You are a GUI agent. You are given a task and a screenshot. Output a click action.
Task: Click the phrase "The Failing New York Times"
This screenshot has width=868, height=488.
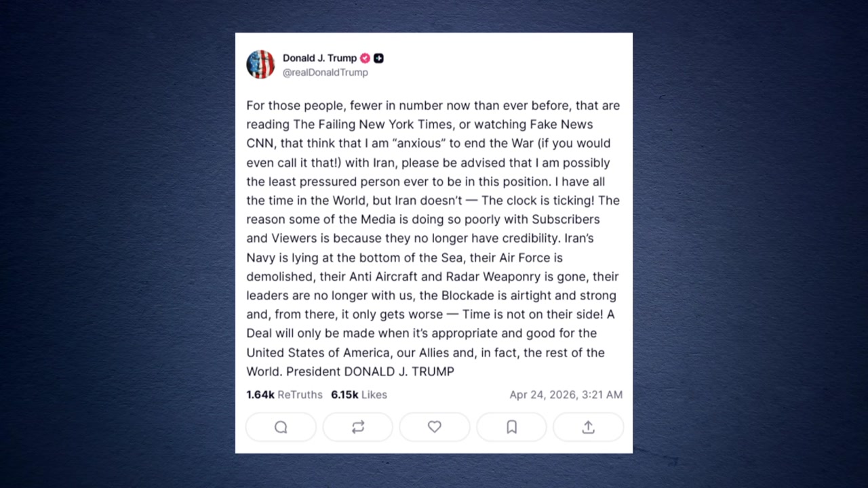(x=372, y=125)
